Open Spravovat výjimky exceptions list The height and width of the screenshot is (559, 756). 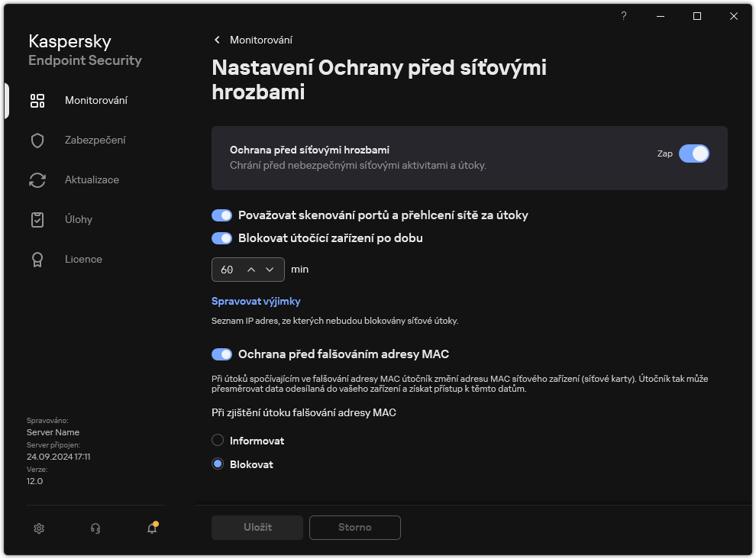point(255,301)
